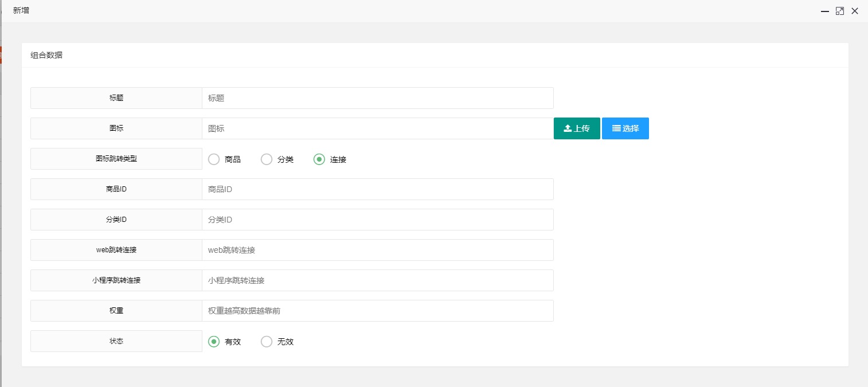The image size is (868, 387).
Task: Select the 分类 jump type radio
Action: 267,159
